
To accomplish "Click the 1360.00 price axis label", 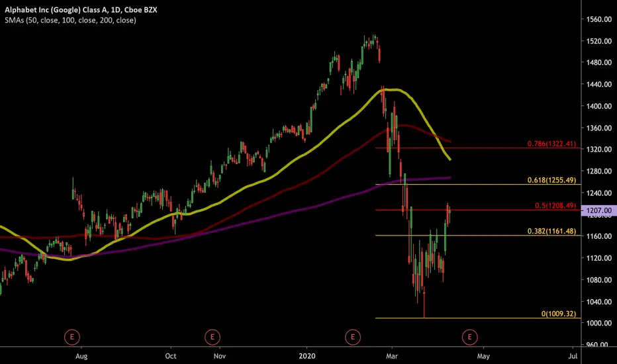I will click(599, 128).
